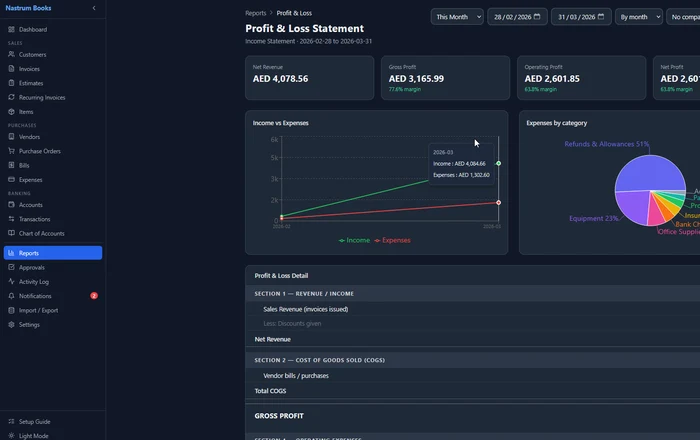Collapse the sidebar using the chevron

coord(94,8)
